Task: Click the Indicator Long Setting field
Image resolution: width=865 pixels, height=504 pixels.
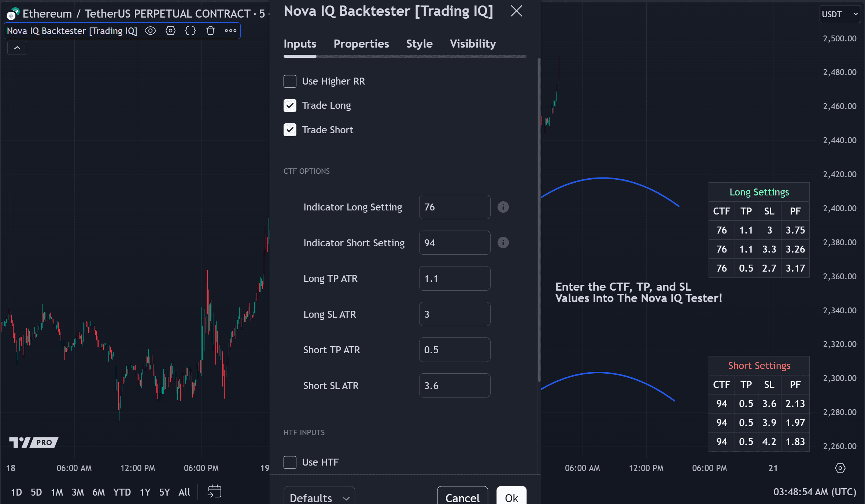Action: (x=455, y=207)
